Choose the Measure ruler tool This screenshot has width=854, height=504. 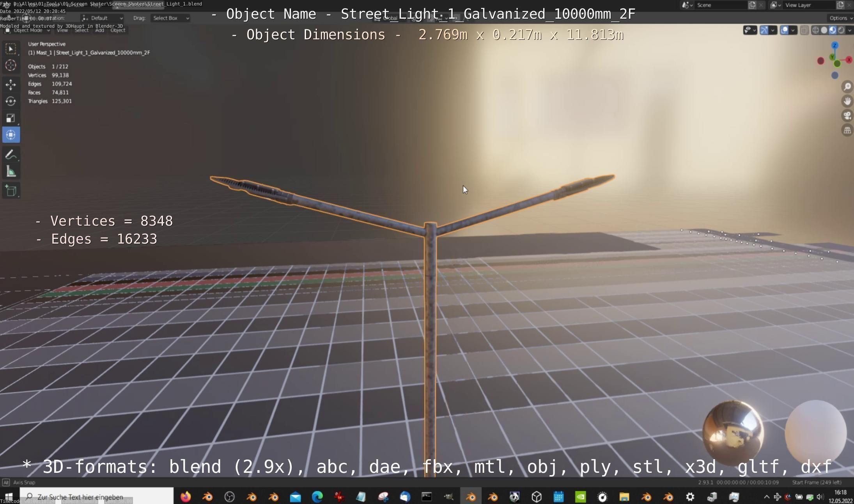tap(11, 172)
